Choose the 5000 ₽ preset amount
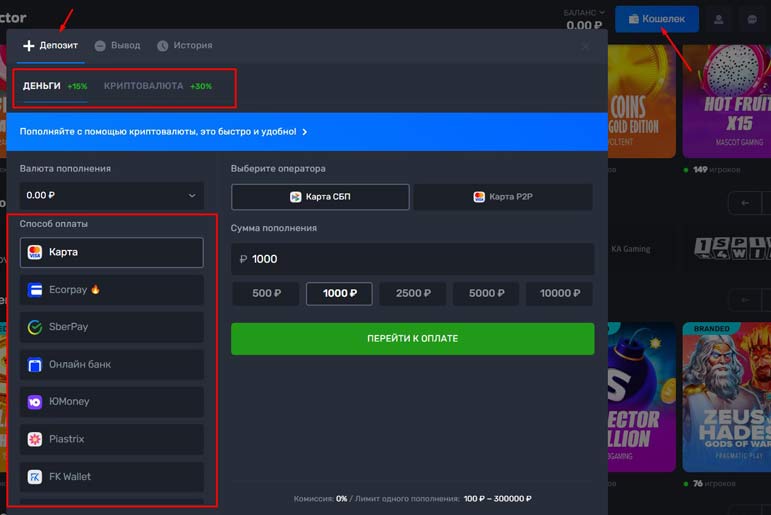The width and height of the screenshot is (771, 515). pyautogui.click(x=486, y=294)
